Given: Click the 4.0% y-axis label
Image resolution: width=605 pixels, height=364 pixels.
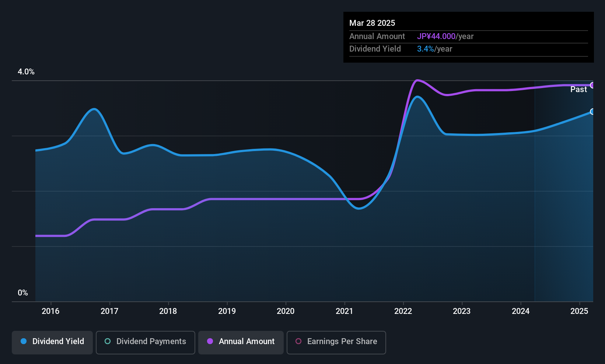Looking at the screenshot, I should click(26, 72).
